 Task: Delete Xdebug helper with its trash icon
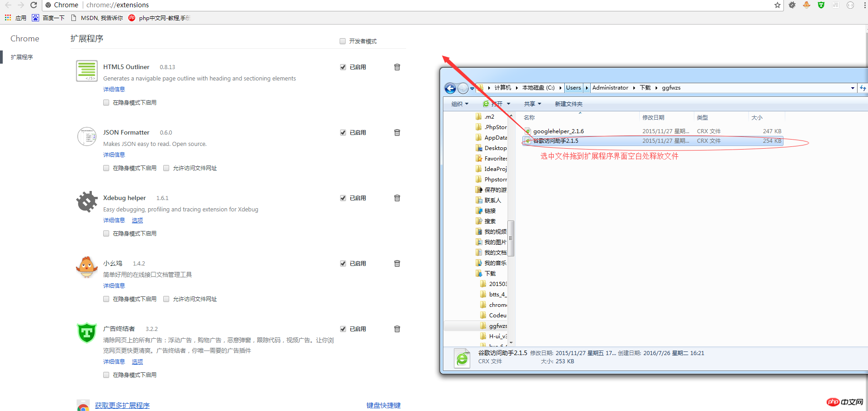pyautogui.click(x=397, y=198)
